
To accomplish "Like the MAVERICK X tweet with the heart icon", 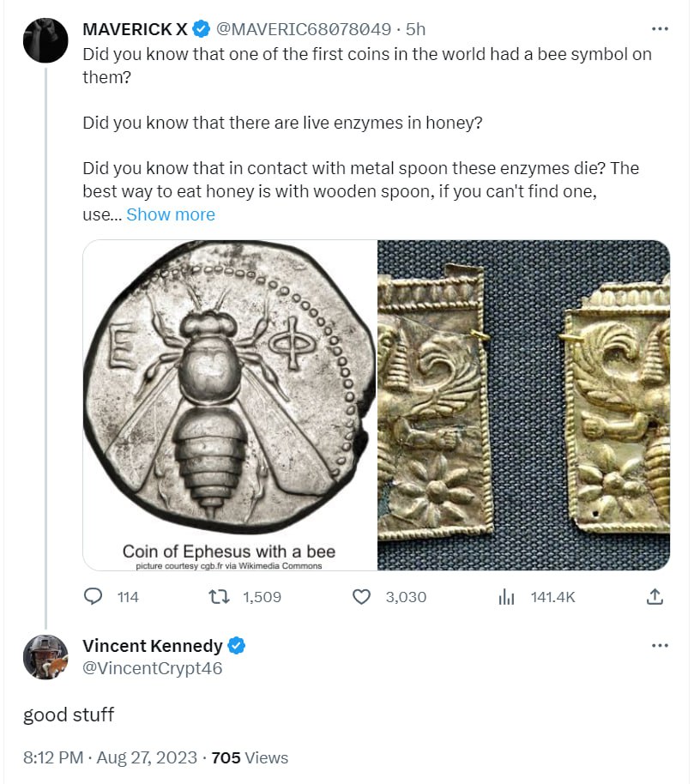I will [x=362, y=596].
